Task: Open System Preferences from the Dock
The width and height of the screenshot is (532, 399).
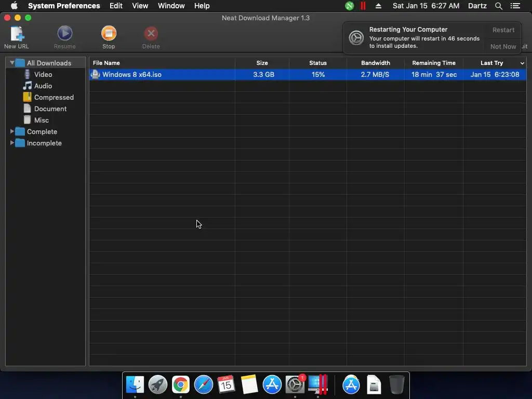Action: 295,385
